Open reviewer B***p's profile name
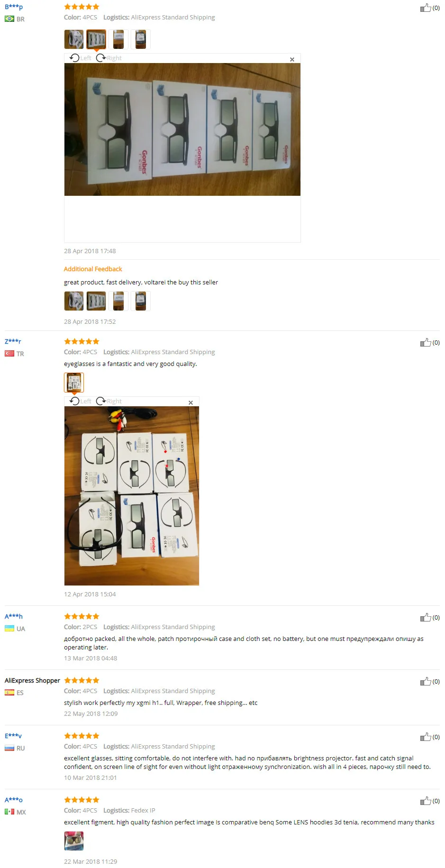The height and width of the screenshot is (868, 445). (x=14, y=7)
